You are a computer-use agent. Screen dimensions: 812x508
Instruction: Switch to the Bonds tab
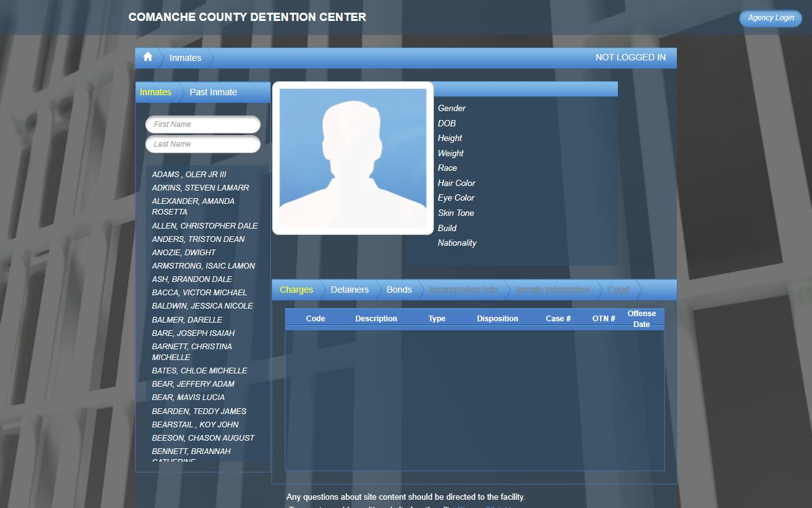point(399,290)
